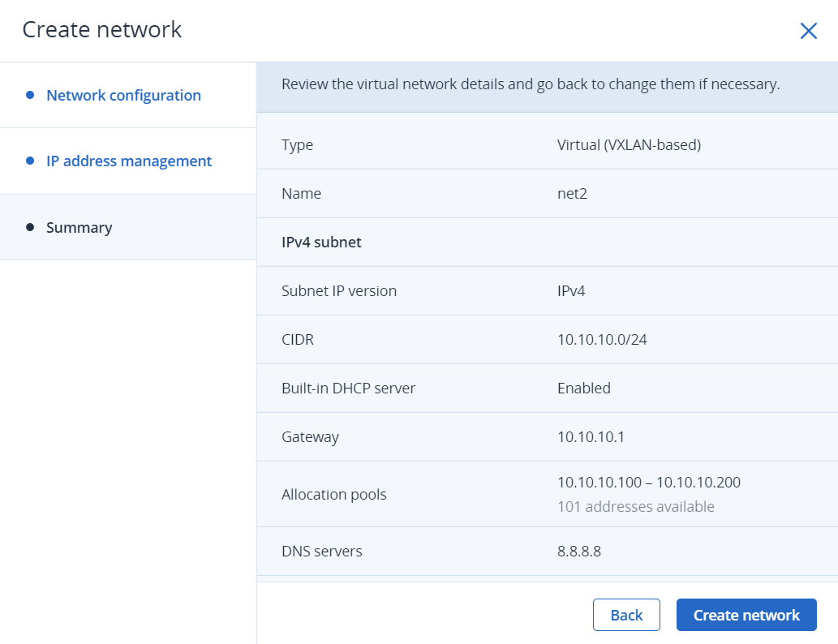The image size is (838, 644).
Task: Select the Virtual (VXLAN-based) type value
Action: (629, 145)
